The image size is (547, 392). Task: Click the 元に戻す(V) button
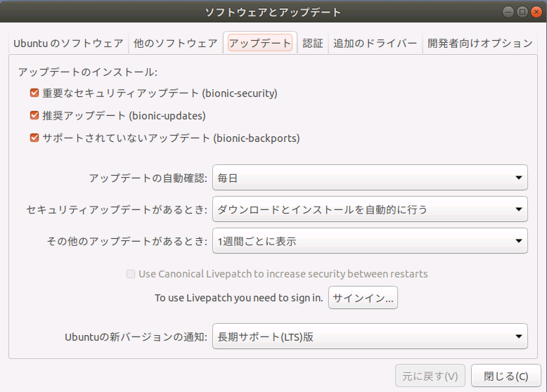click(x=430, y=376)
